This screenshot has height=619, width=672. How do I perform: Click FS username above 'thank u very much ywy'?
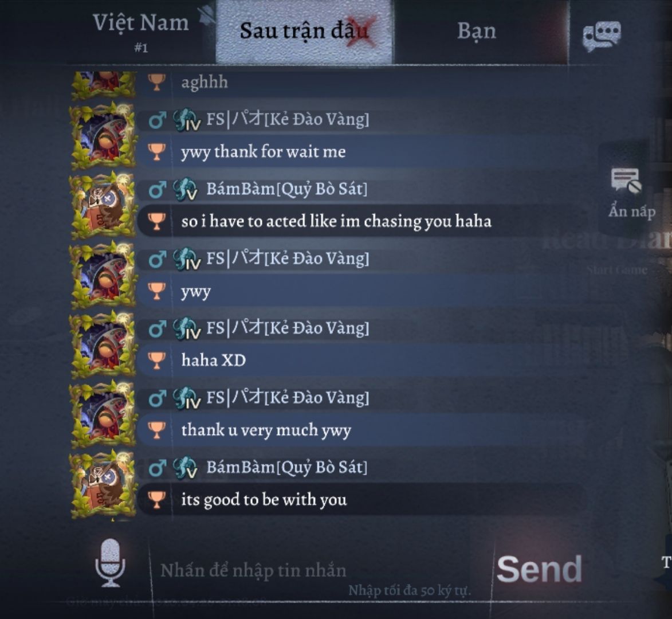288,397
